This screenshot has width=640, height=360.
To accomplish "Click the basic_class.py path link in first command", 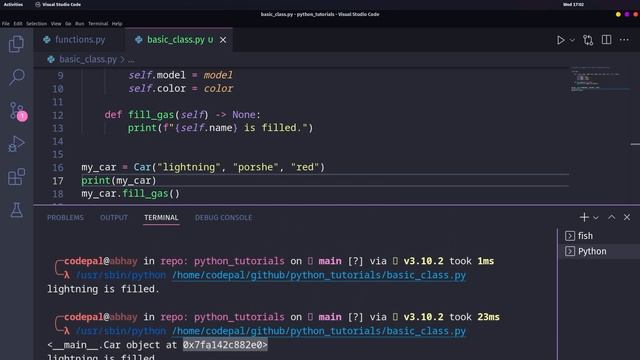I will 319,276.
